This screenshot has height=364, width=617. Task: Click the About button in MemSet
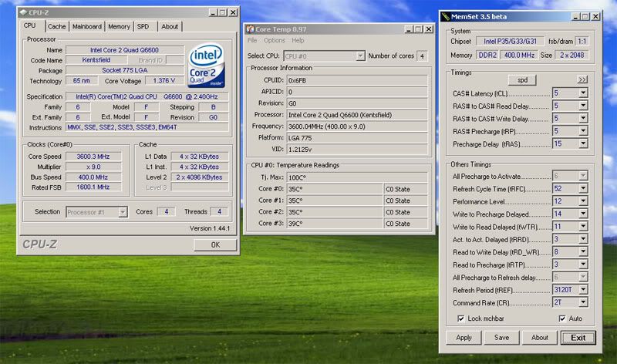click(540, 338)
